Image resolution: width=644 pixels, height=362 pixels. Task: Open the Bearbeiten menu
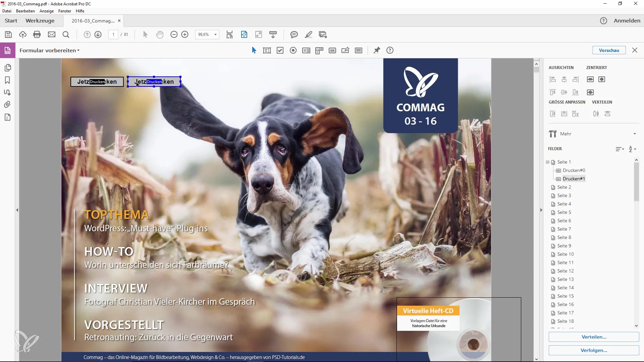25,11
